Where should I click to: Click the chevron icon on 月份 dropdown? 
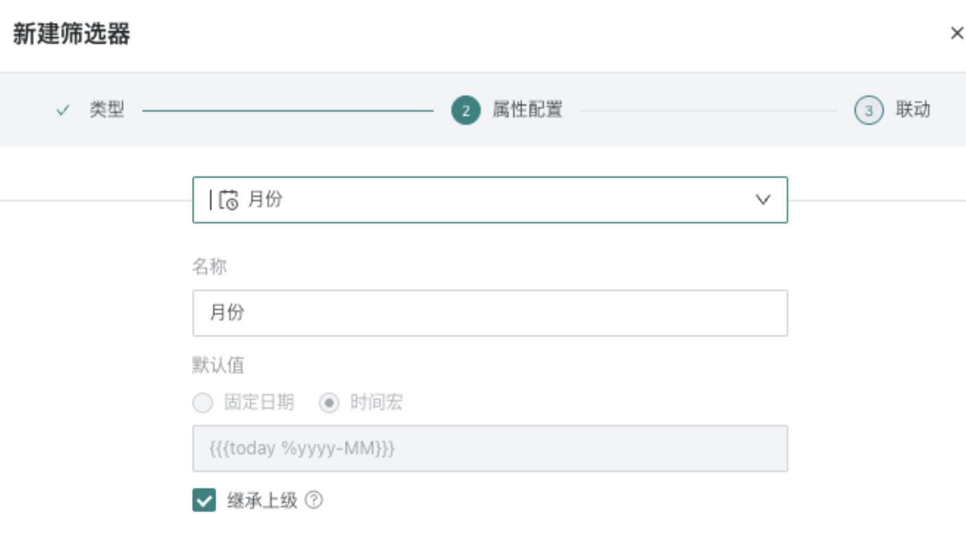(764, 200)
